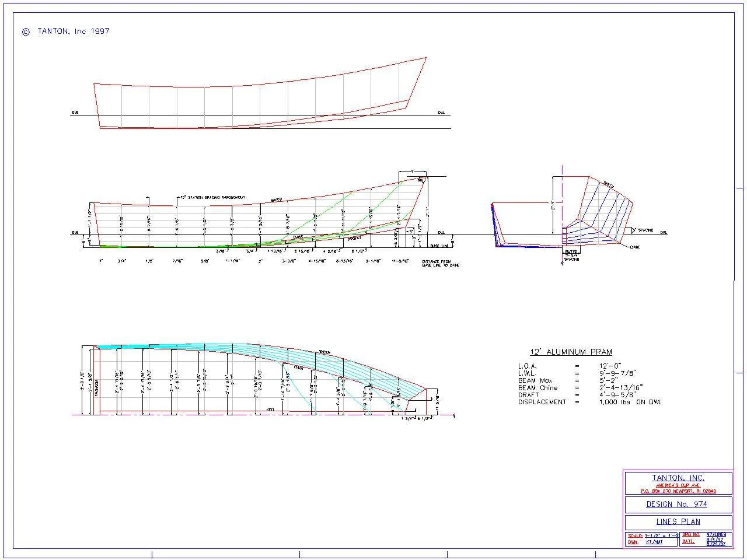
Task: Select the DRAFT value 4'-9-5/8"
Action: [617, 395]
